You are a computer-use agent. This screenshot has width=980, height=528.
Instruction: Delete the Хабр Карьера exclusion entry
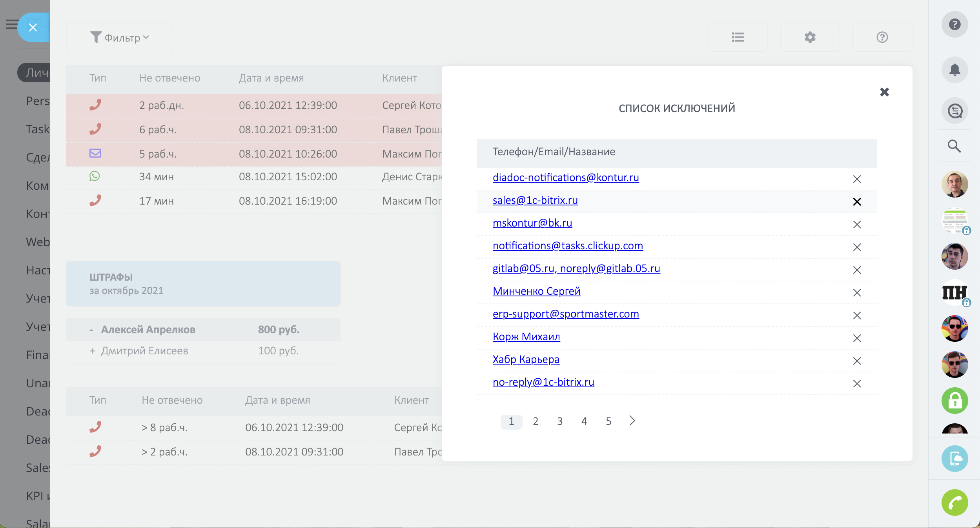tap(857, 361)
